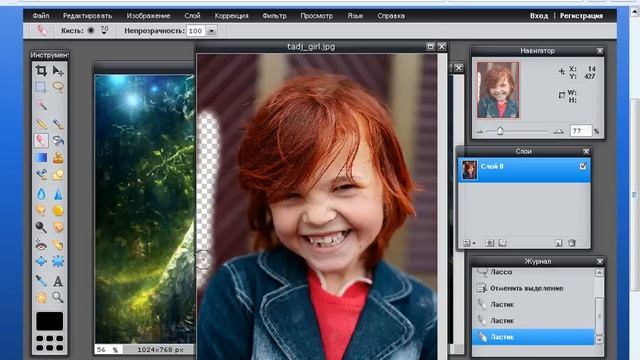Select the Burn tool
The height and width of the screenshot is (360, 640).
(x=58, y=227)
